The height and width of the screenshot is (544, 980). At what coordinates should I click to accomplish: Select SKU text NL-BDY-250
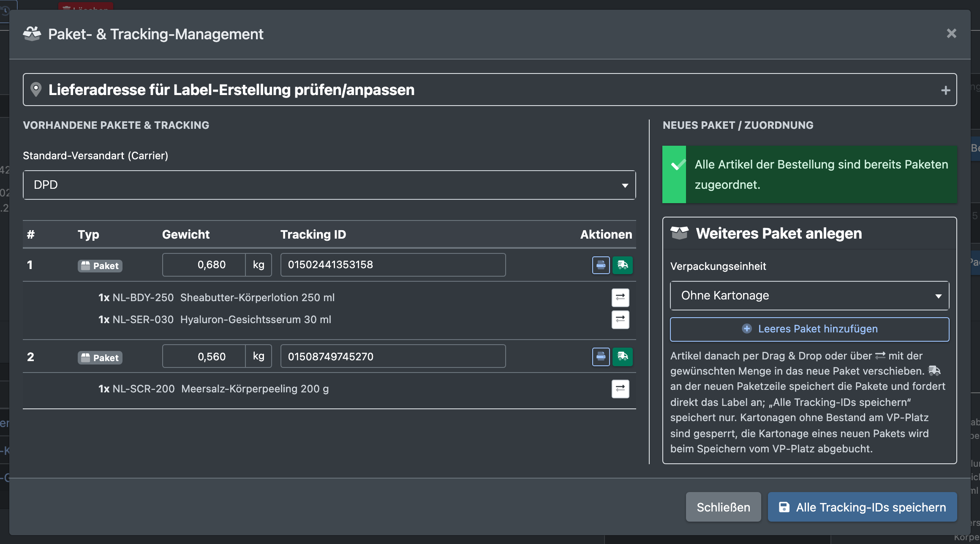[x=143, y=297]
